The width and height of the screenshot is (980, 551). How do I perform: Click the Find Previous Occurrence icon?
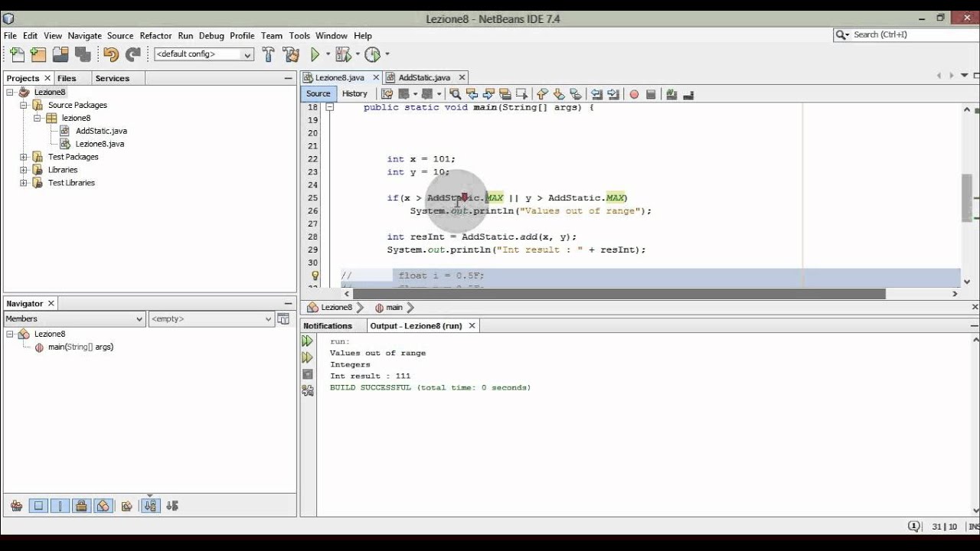[x=472, y=94]
